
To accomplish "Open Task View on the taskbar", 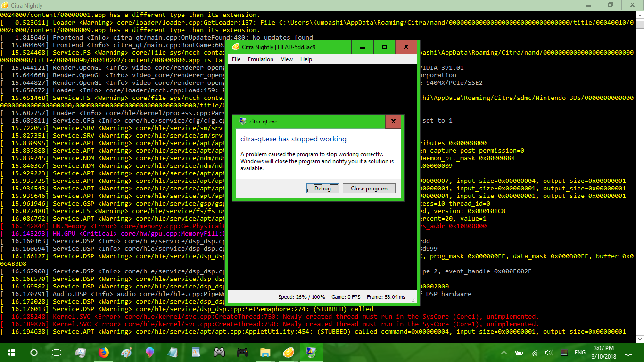I will tap(56, 353).
